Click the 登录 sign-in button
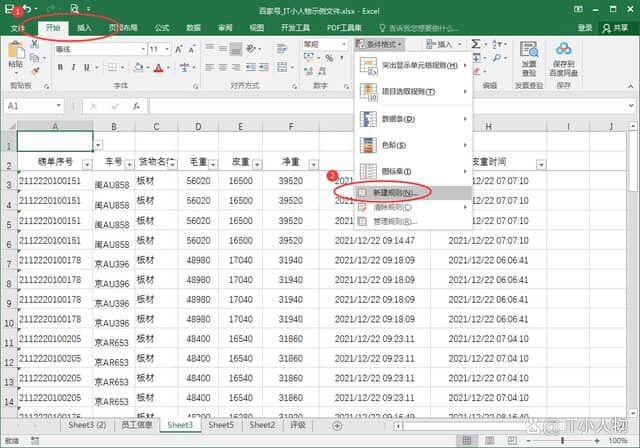 pyautogui.click(x=584, y=28)
